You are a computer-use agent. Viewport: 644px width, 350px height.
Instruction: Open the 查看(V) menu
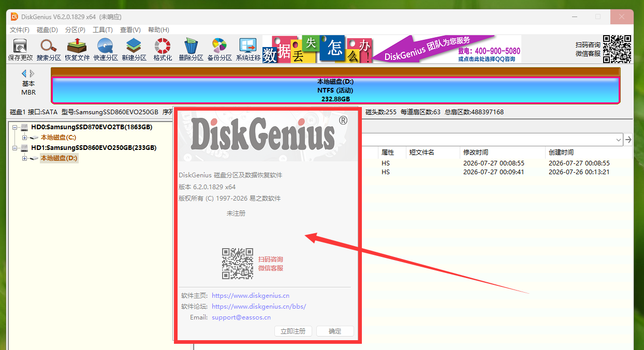click(x=130, y=30)
